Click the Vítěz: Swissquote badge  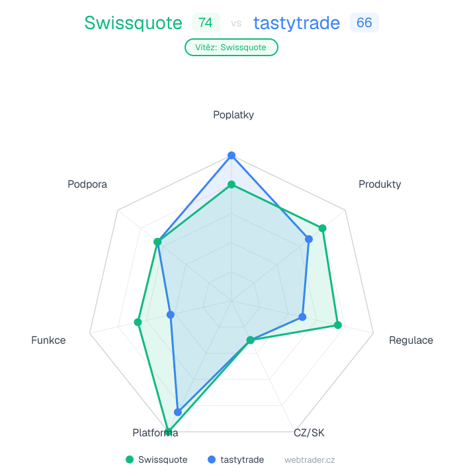(x=231, y=48)
